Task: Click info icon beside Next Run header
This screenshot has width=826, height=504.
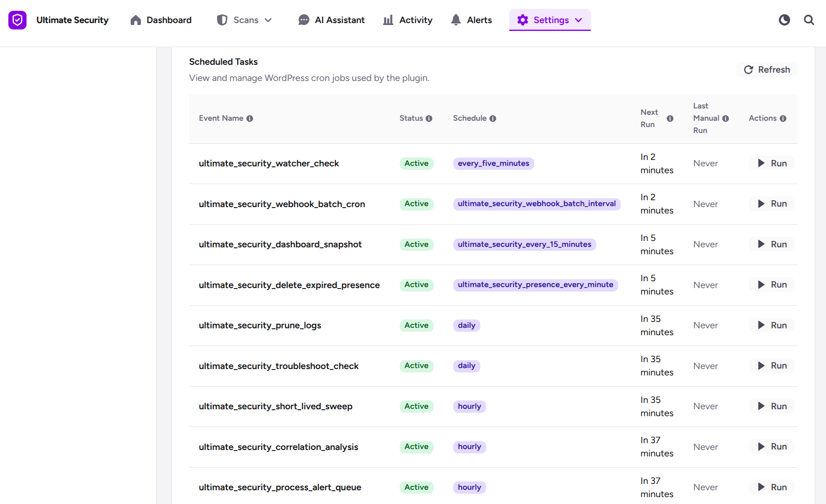Action: click(670, 118)
